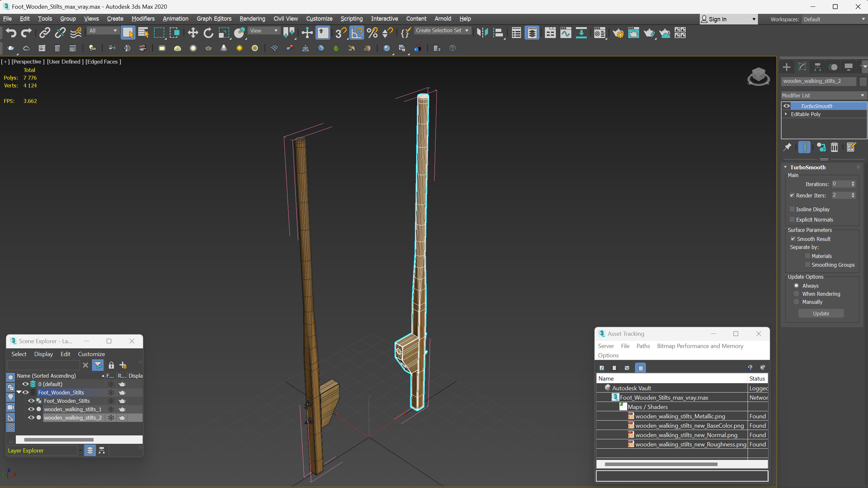Check Separate by Smoothing Groups
The image size is (868, 488).
pos(807,265)
